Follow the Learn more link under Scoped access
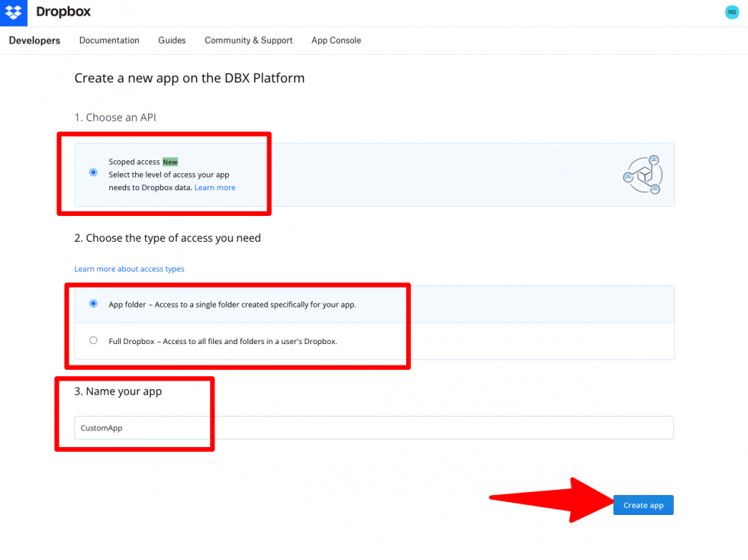The height and width of the screenshot is (560, 748). (214, 188)
